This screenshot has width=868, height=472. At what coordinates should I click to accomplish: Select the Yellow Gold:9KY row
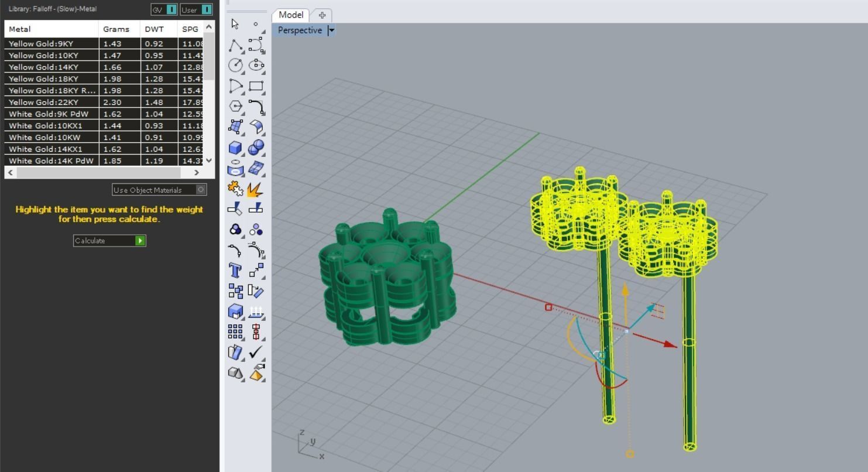(104, 43)
